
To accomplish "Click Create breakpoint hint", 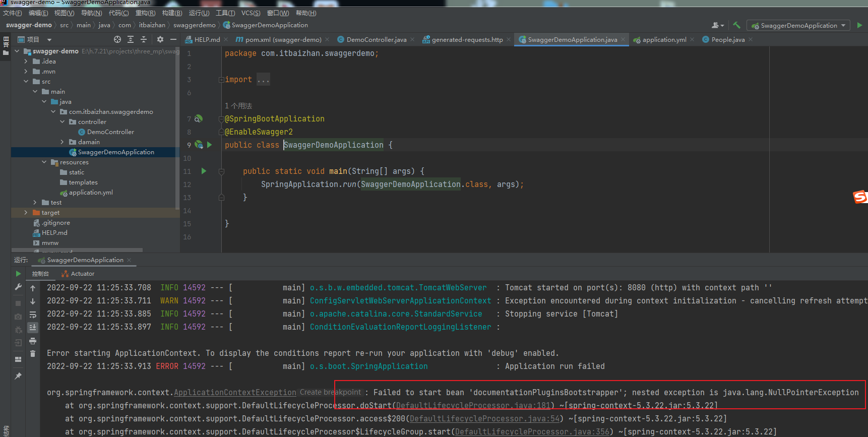I will coord(331,392).
